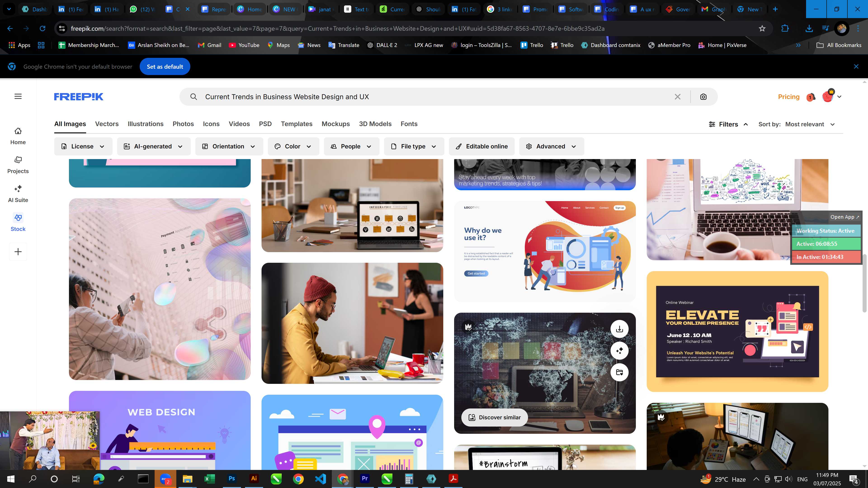
Task: Collapse the Filters panel
Action: [729, 124]
